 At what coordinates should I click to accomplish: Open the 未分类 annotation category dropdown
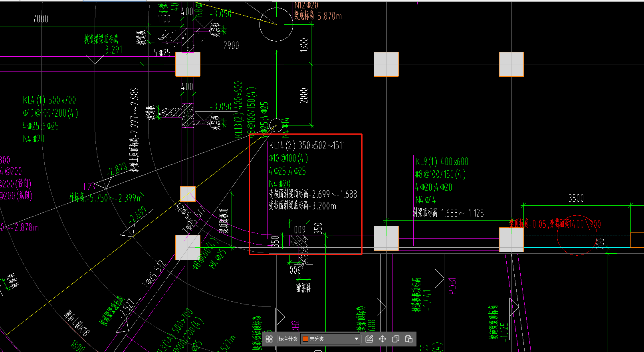(331, 339)
